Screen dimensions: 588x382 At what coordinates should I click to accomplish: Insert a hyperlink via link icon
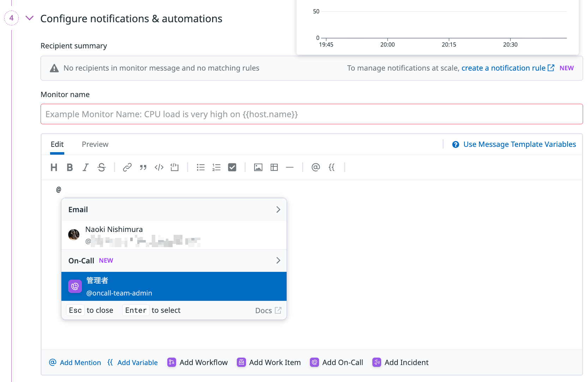pos(127,167)
